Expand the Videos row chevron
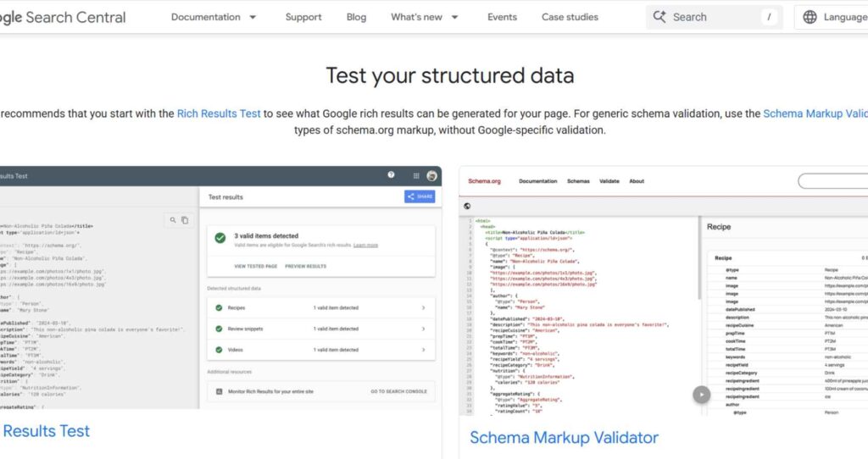Screen dimensions: 868x459 424,350
